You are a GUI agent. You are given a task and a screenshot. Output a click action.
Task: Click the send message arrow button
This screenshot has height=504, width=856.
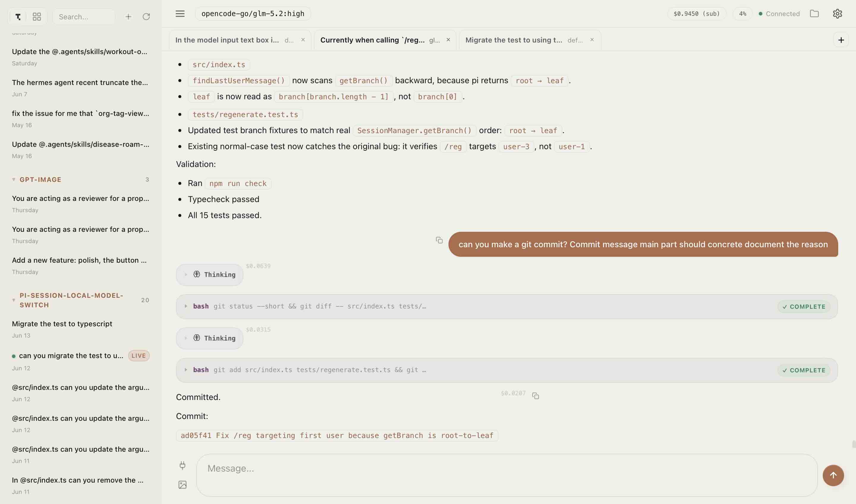tap(833, 475)
